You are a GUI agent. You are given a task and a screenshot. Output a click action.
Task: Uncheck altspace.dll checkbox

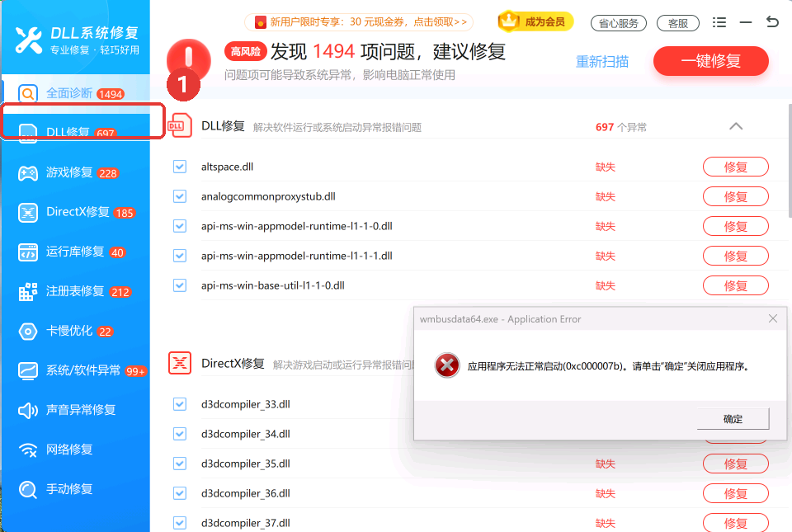click(180, 167)
